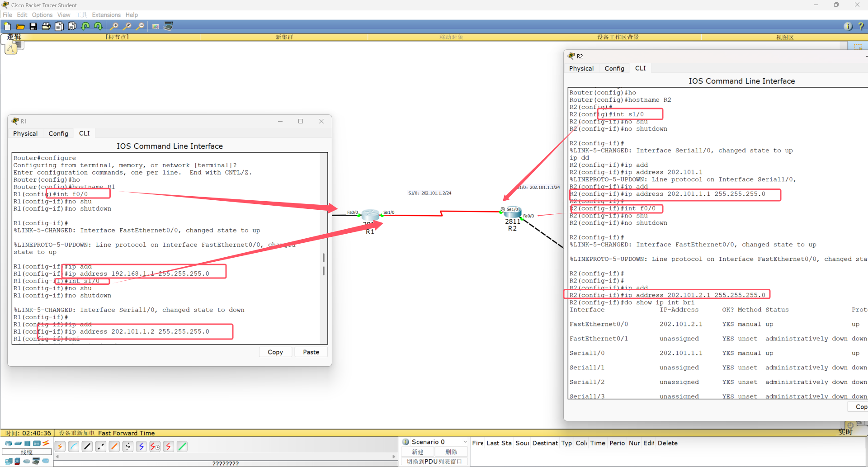Viewport: 868px width, 467px height.
Task: Open the View menu
Action: pos(64,15)
